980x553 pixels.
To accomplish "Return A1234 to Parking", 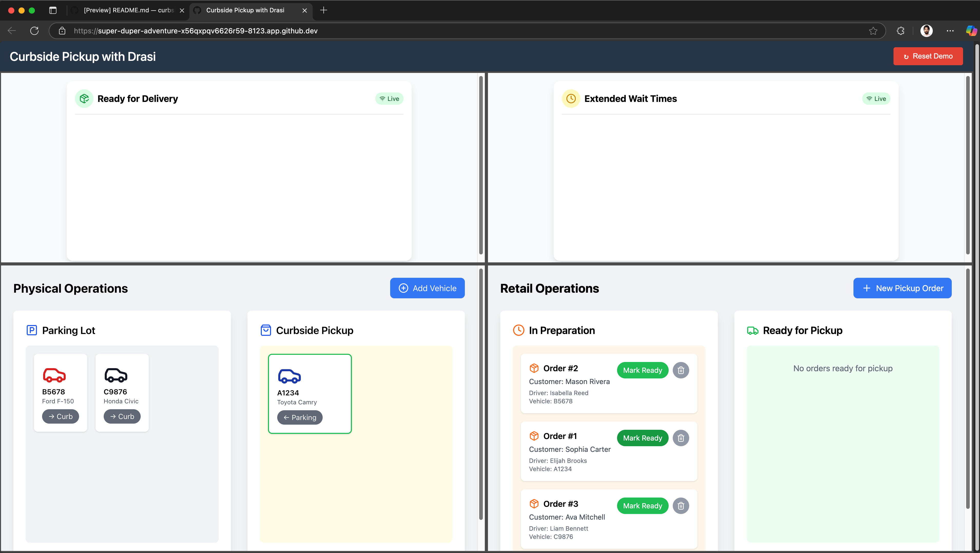I will click(x=299, y=417).
